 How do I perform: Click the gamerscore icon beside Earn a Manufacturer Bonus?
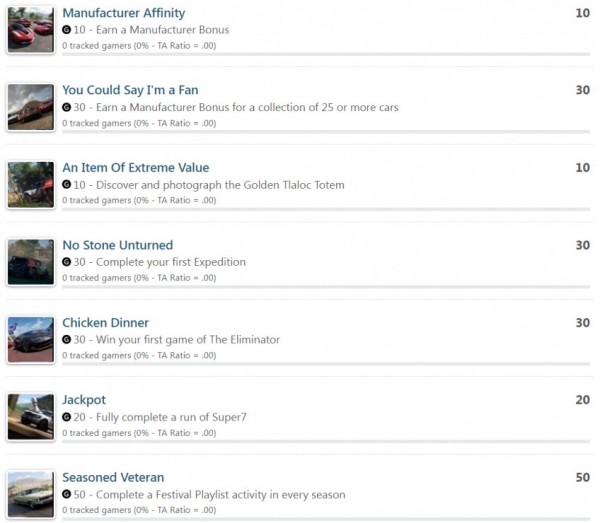67,30
